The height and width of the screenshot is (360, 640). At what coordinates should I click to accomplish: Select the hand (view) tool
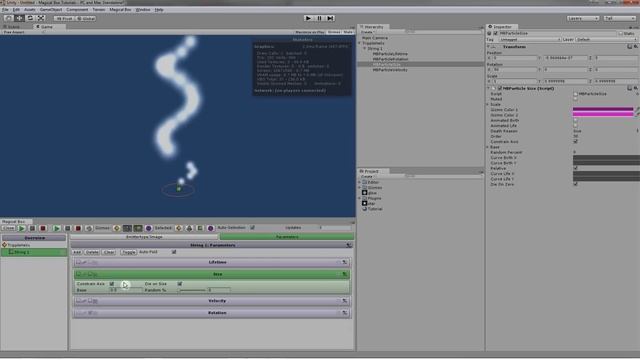[x=9, y=18]
